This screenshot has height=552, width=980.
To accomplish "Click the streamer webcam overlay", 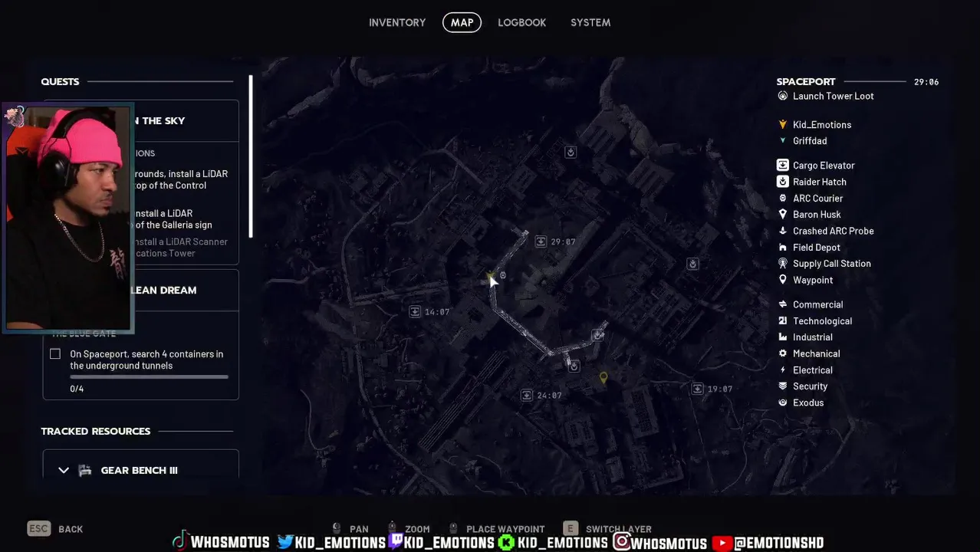I will [68, 218].
